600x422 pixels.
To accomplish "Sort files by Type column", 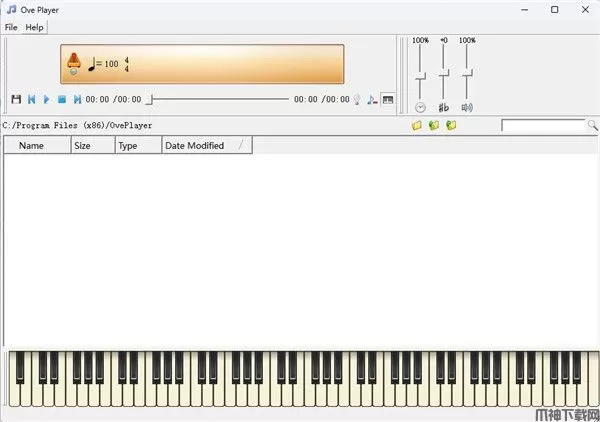I will pyautogui.click(x=139, y=145).
